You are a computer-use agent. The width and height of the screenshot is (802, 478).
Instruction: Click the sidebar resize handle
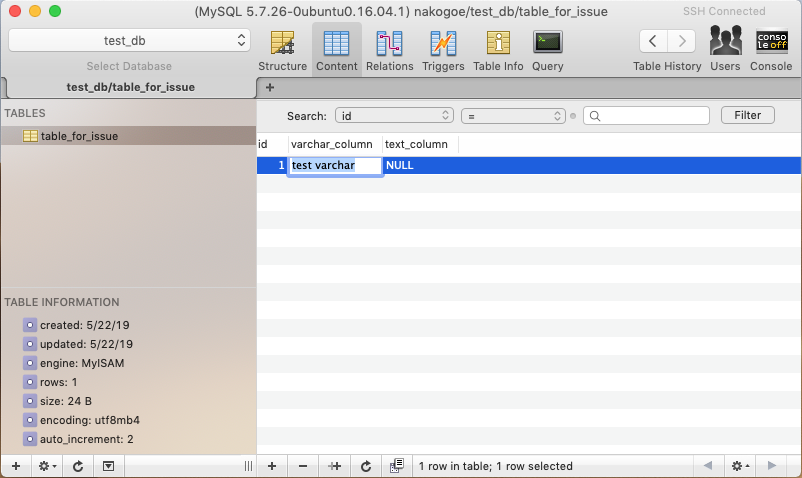click(x=248, y=466)
